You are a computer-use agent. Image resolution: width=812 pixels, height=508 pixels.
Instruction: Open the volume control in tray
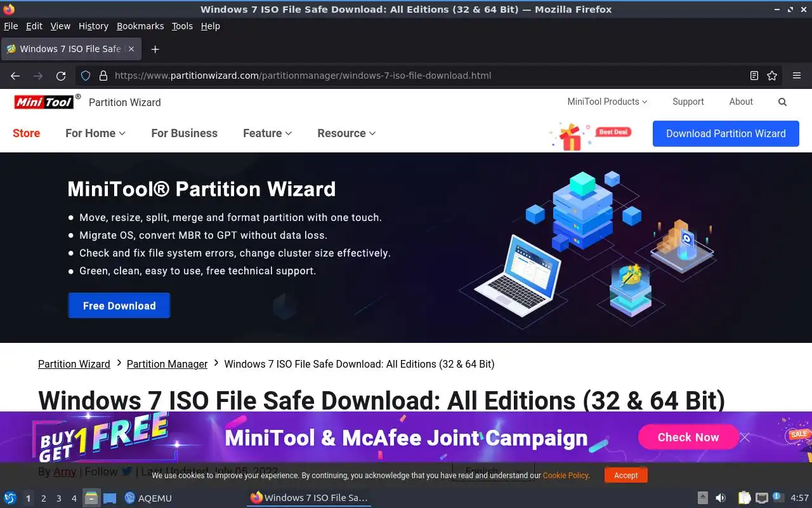pos(721,498)
